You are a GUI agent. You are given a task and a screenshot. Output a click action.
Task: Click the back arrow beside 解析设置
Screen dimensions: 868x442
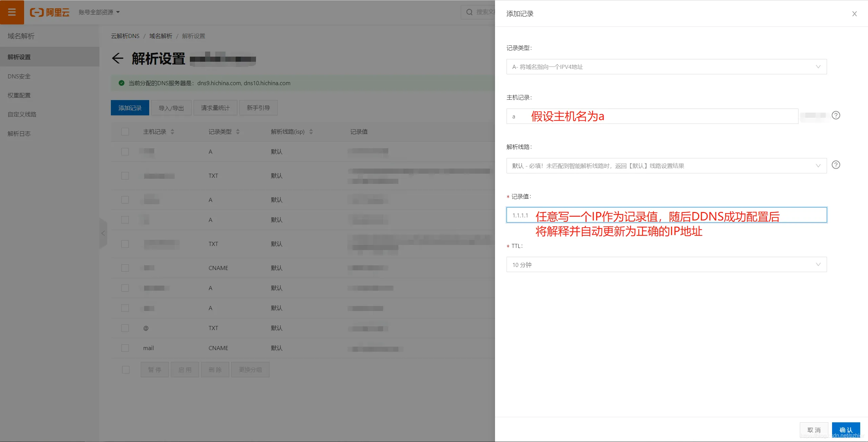click(118, 58)
